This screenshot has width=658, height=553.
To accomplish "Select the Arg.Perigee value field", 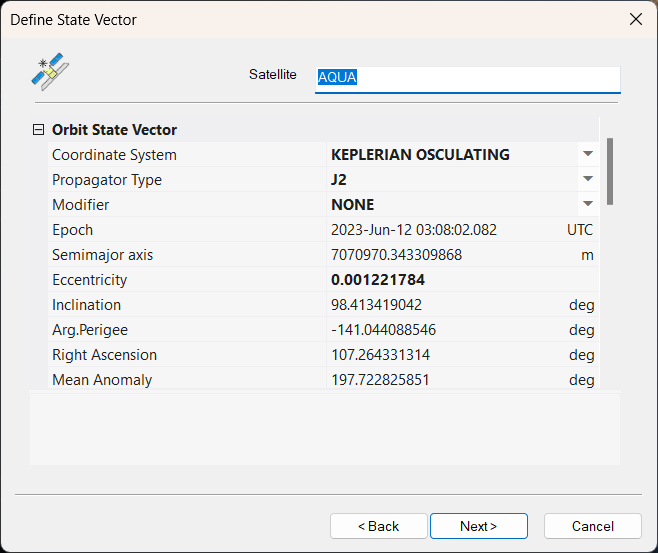I will click(462, 330).
